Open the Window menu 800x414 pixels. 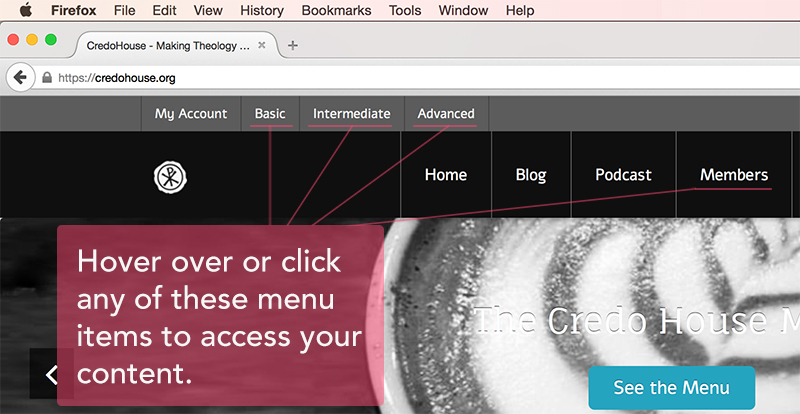point(463,10)
